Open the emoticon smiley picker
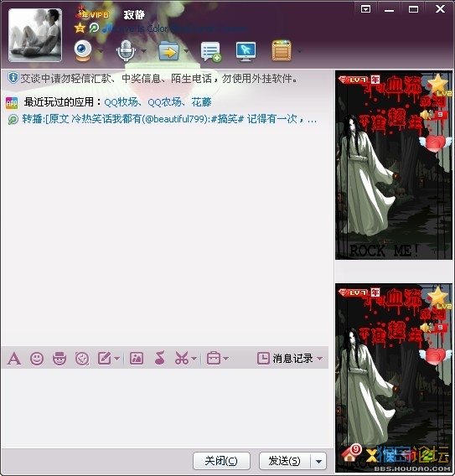Image resolution: width=455 pixels, height=476 pixels. tap(37, 359)
